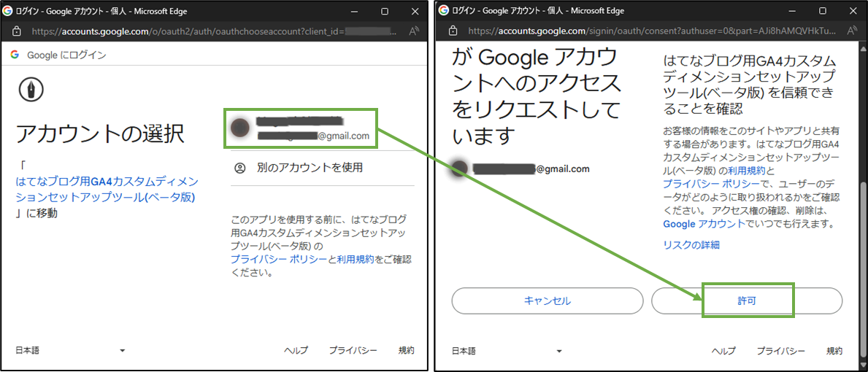Maximize the left Edge window

coord(385,10)
